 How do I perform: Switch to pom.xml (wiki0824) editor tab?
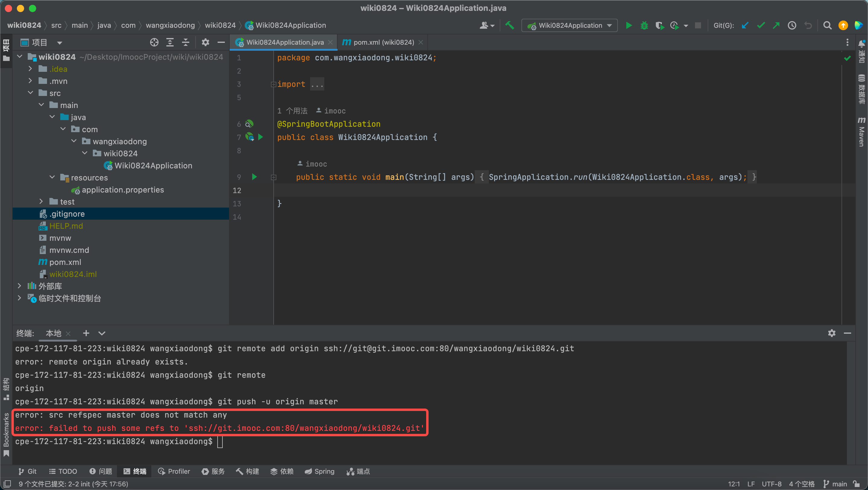coord(383,42)
